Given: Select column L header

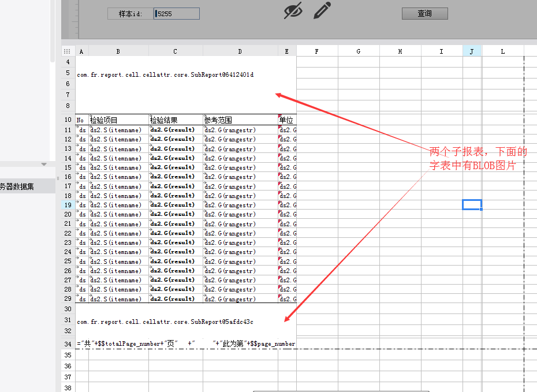Looking at the screenshot, I should tap(503, 51).
